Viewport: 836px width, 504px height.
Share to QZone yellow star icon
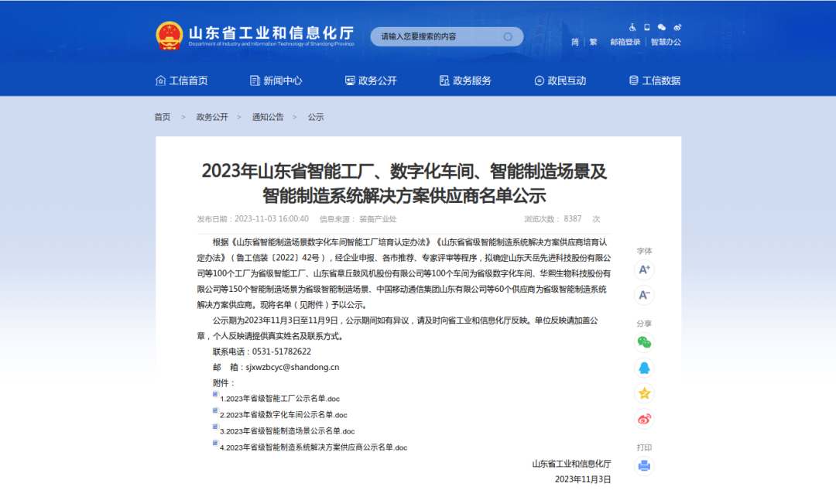[x=644, y=393]
